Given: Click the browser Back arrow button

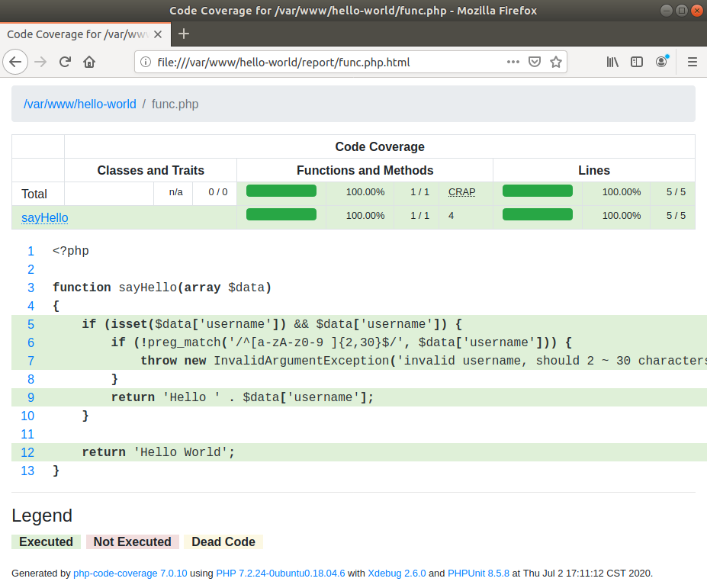Looking at the screenshot, I should click(16, 62).
